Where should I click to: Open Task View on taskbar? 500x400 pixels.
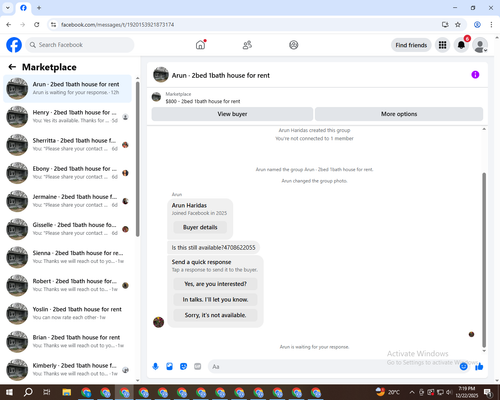click(x=47, y=392)
